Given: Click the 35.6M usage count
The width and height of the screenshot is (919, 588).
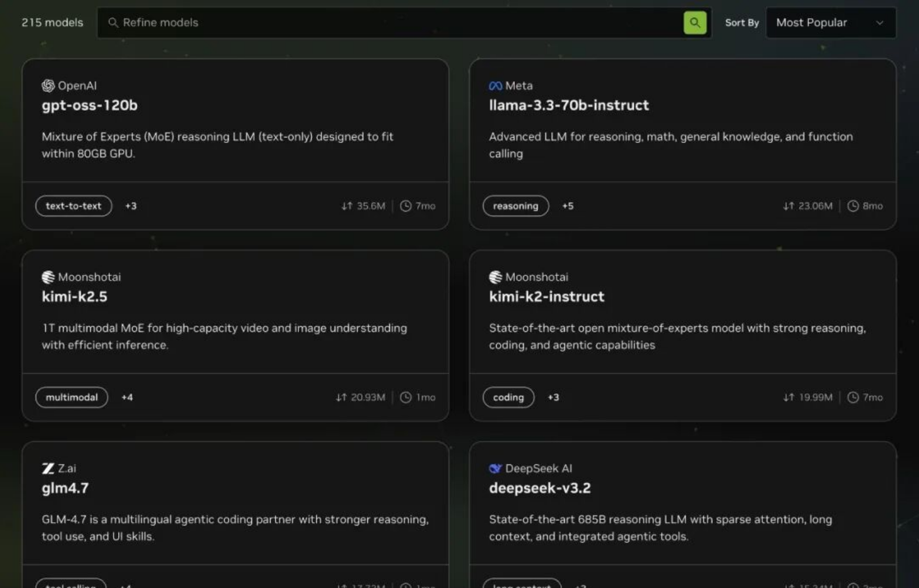Looking at the screenshot, I should pyautogui.click(x=371, y=206).
